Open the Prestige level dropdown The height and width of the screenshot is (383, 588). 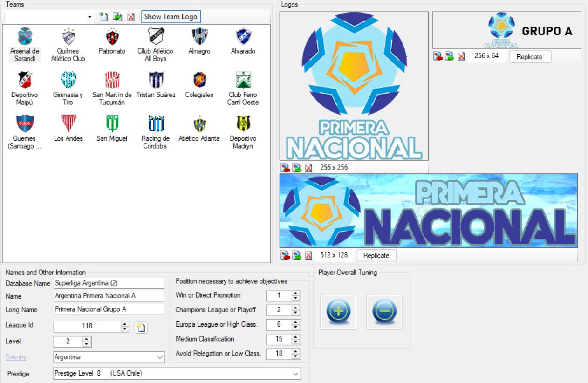[177, 373]
